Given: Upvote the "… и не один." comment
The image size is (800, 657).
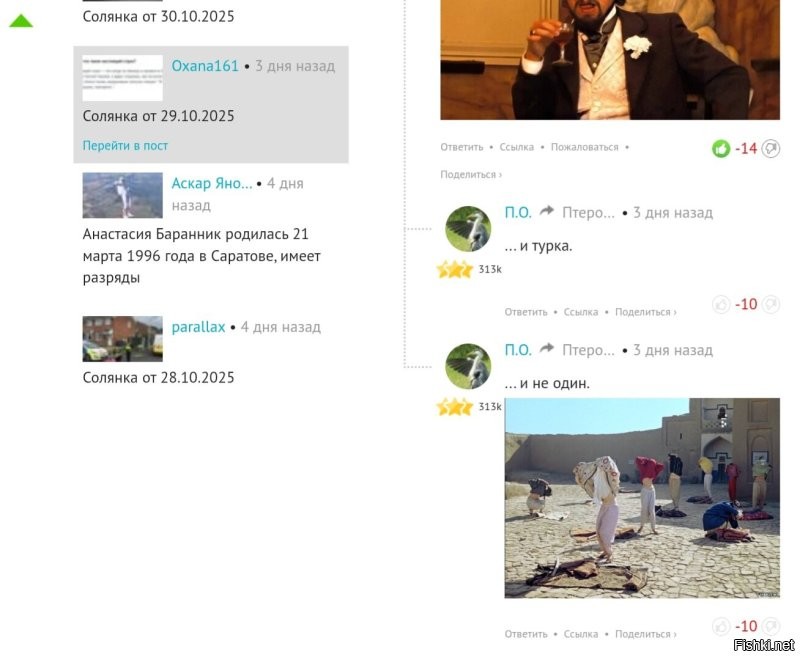Looking at the screenshot, I should click(721, 626).
